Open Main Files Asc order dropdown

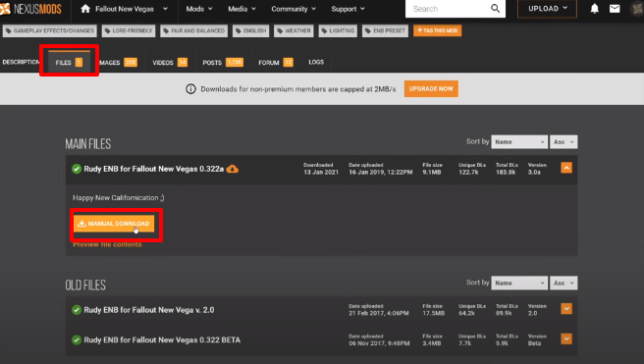click(x=563, y=142)
